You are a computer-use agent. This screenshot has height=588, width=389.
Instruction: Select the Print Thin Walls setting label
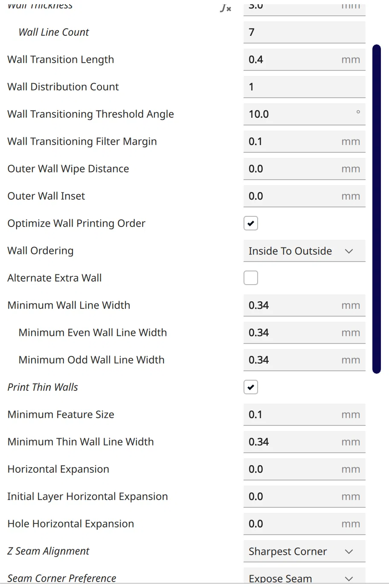43,387
